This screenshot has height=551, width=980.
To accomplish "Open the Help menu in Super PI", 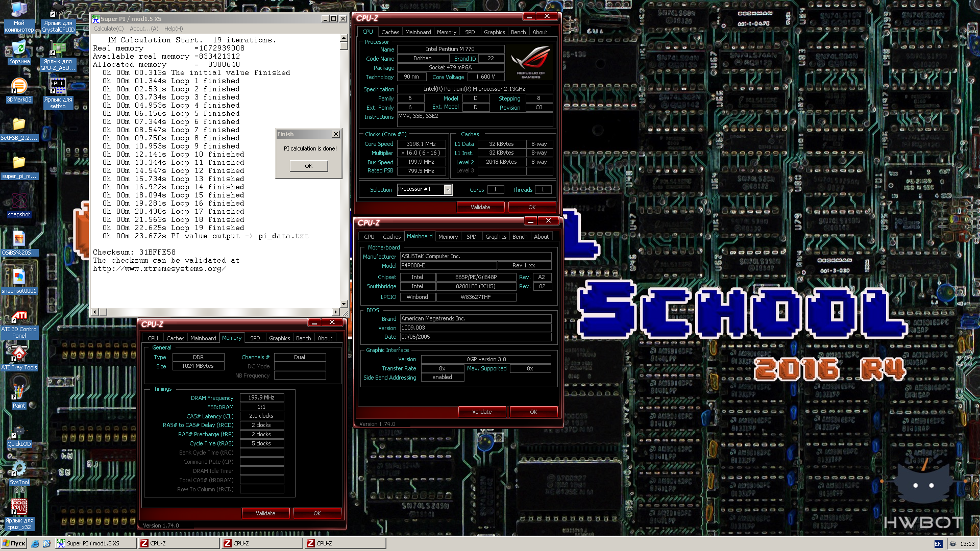I will point(174,29).
